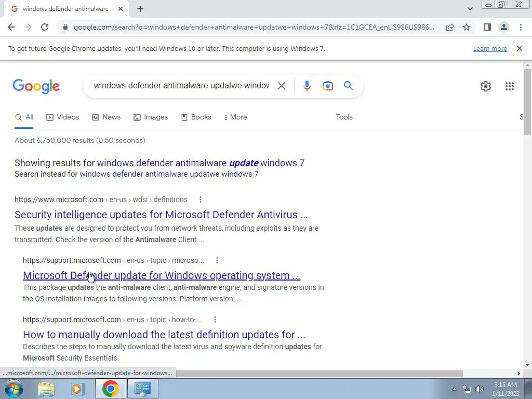Click the Google logo
Screen dimensions: 532x399
(36, 86)
